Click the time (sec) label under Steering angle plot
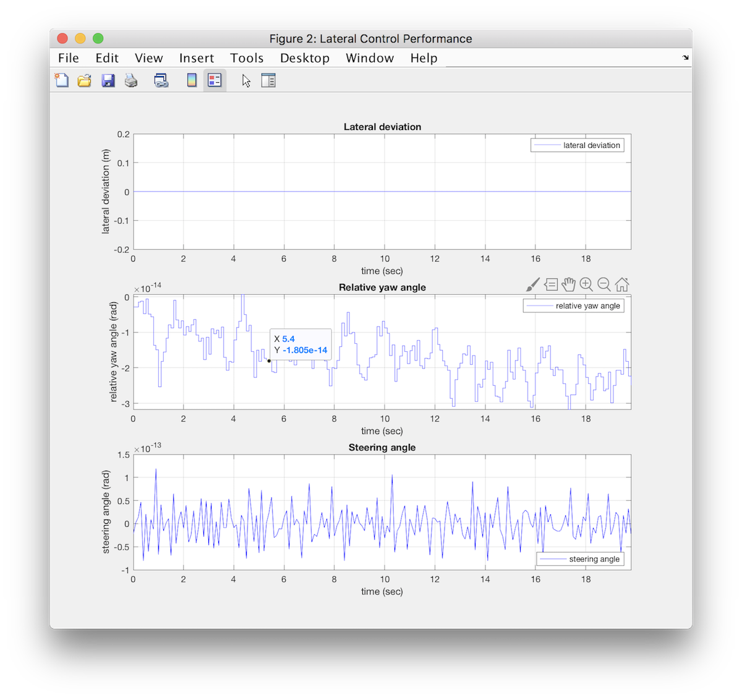 [x=382, y=591]
